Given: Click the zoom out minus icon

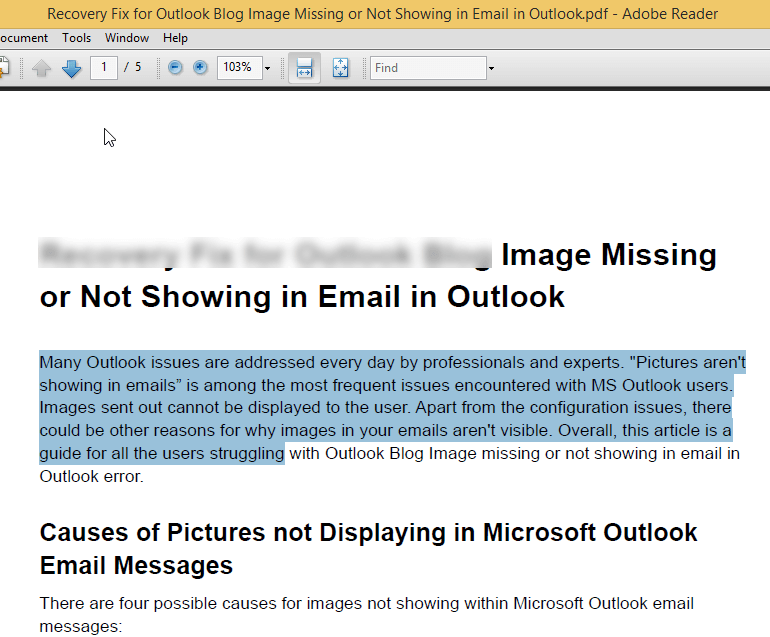Looking at the screenshot, I should [x=175, y=67].
